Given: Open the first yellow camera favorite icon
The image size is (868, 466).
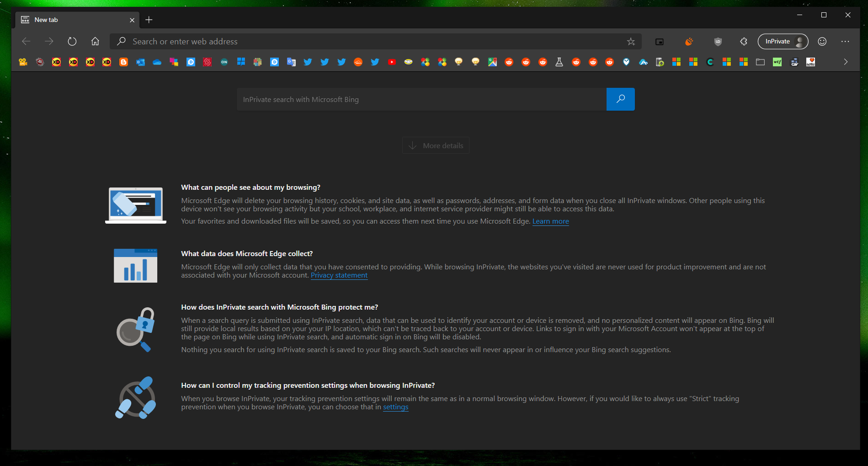Looking at the screenshot, I should pyautogui.click(x=23, y=62).
